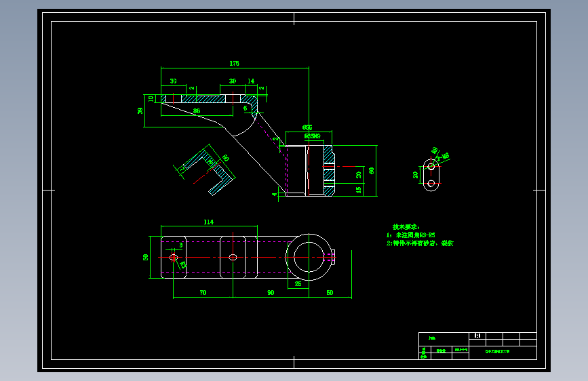Select the Ø35H9 bore dimension
Image resolution: width=588 pixels, height=381 pixels.
tap(313, 136)
